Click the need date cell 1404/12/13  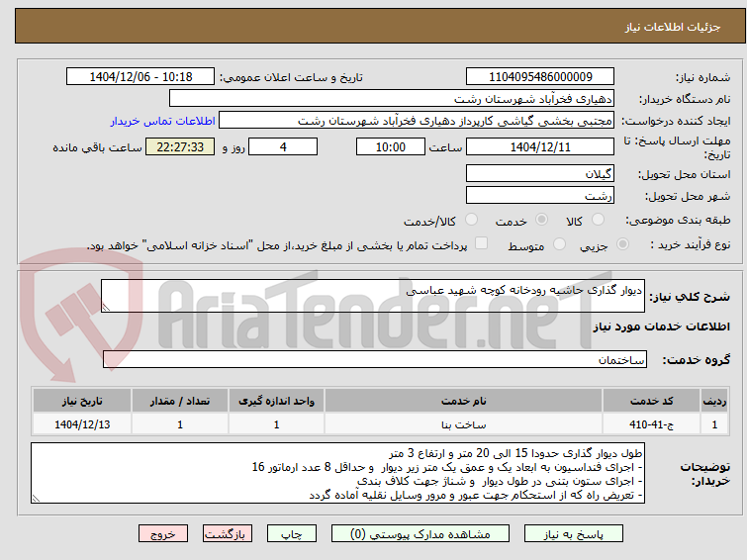(x=82, y=424)
